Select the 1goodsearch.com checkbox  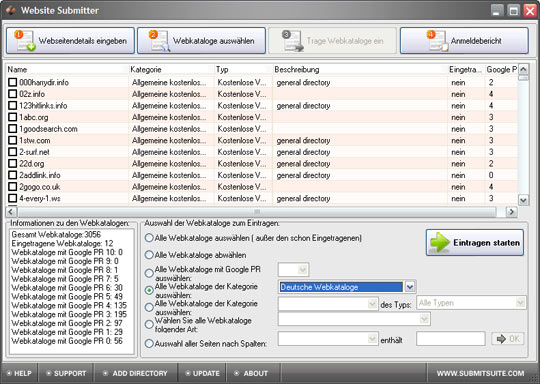pyautogui.click(x=12, y=129)
